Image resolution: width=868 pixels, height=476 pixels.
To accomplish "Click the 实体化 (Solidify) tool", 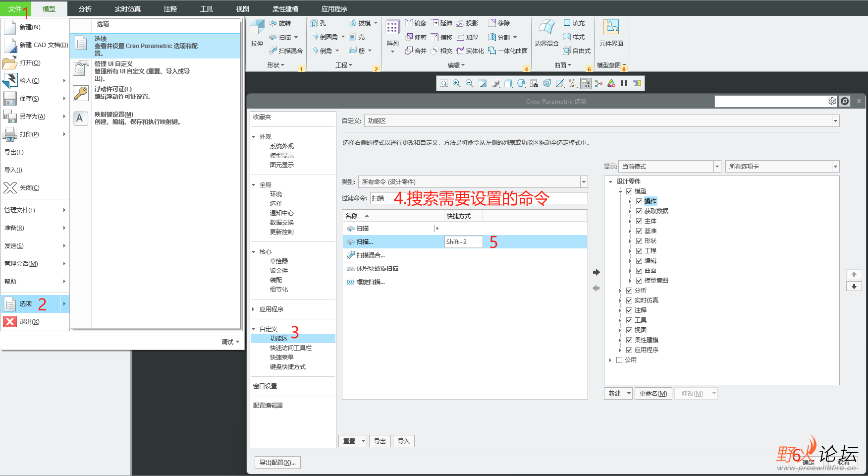I will click(470, 51).
